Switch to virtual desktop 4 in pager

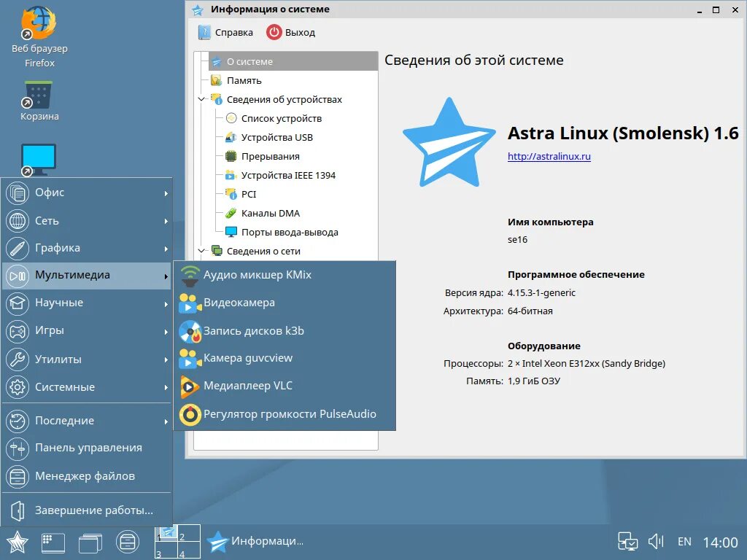pyautogui.click(x=189, y=550)
